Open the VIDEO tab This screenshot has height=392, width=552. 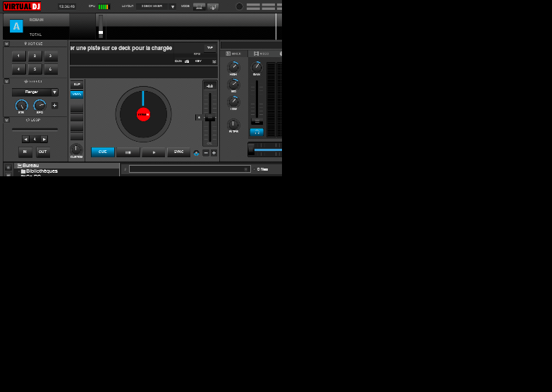(262, 54)
